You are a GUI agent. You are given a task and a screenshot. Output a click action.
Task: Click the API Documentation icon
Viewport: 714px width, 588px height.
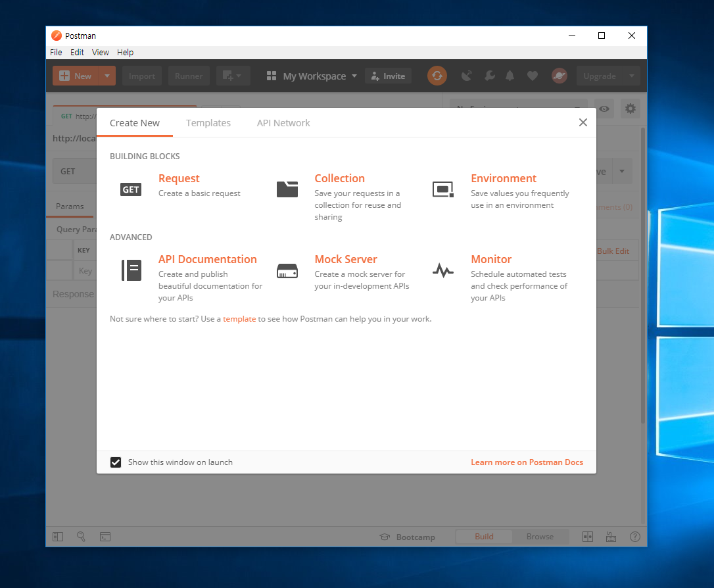point(131,270)
